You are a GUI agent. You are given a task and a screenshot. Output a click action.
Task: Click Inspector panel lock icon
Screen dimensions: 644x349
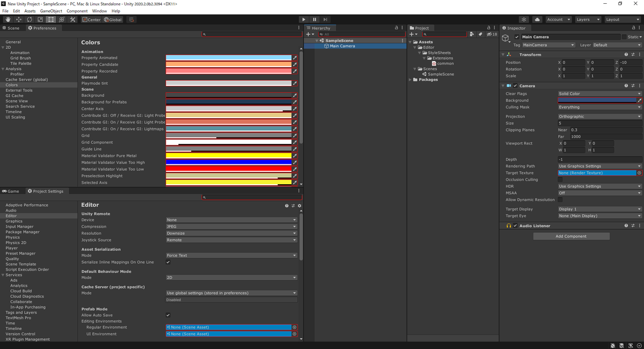[x=635, y=28]
